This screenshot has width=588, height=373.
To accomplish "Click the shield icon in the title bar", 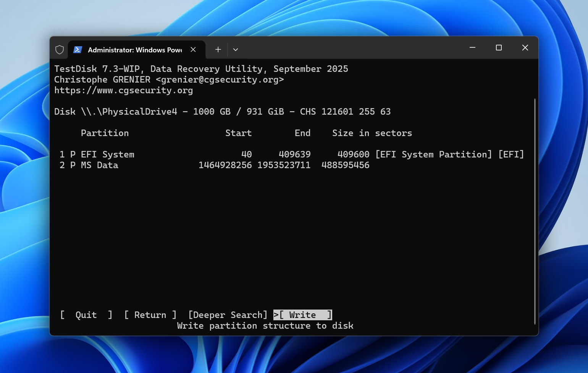I will point(60,50).
